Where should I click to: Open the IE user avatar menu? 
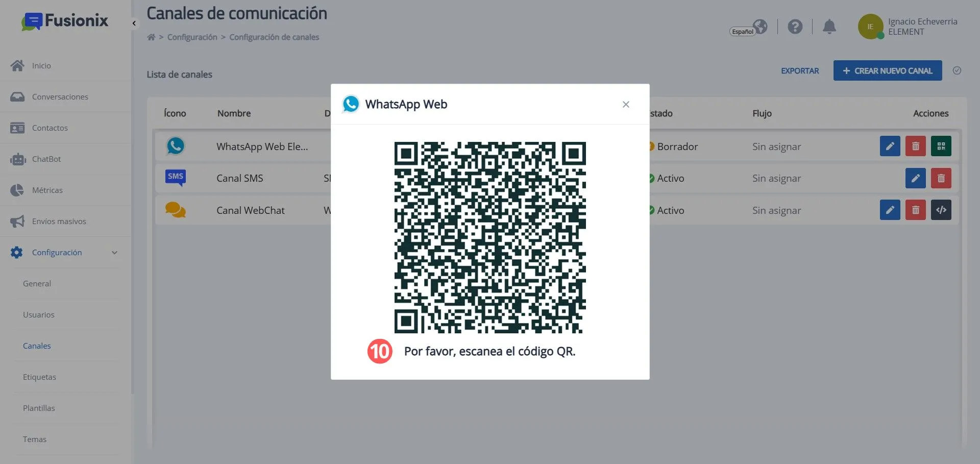(870, 27)
